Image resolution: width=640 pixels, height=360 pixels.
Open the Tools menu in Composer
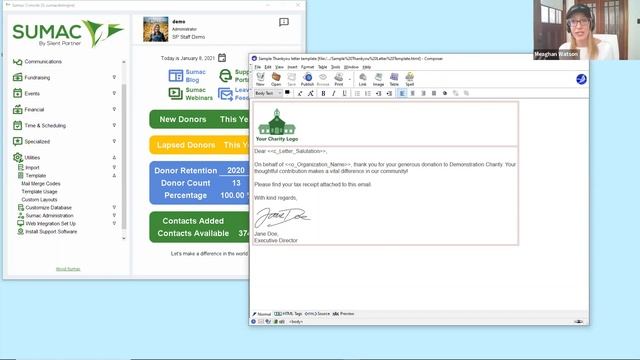coord(336,67)
